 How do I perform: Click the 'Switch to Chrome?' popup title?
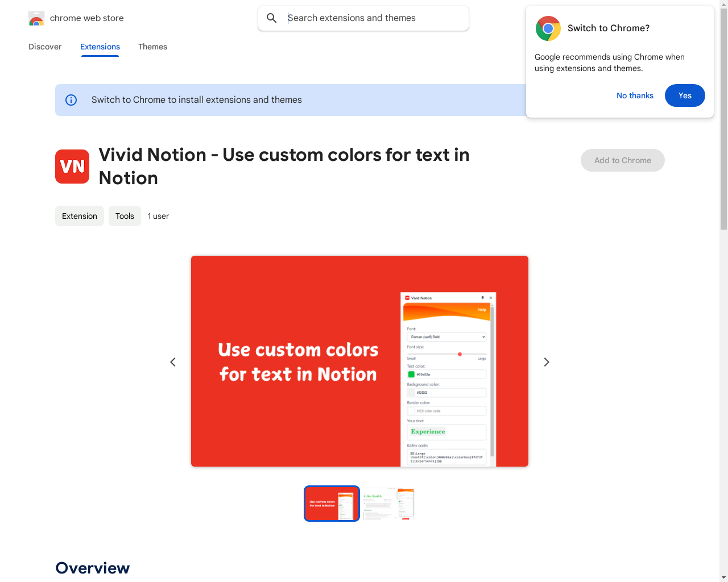point(609,28)
